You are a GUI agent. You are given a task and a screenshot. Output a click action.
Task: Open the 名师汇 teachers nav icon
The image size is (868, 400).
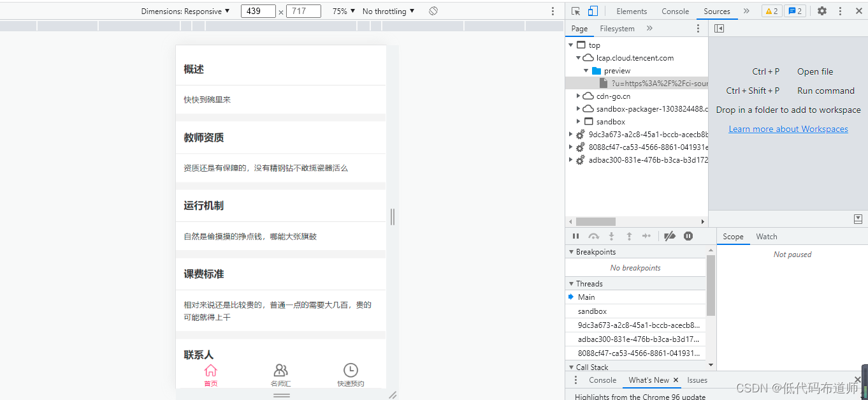[280, 370]
